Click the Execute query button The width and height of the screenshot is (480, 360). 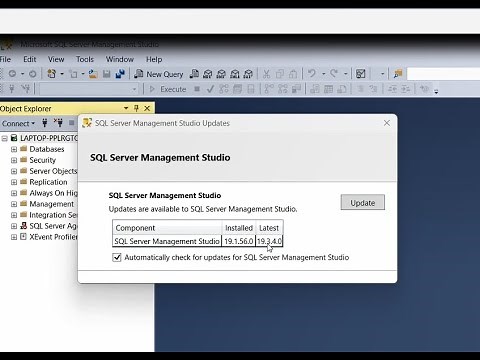(168, 89)
